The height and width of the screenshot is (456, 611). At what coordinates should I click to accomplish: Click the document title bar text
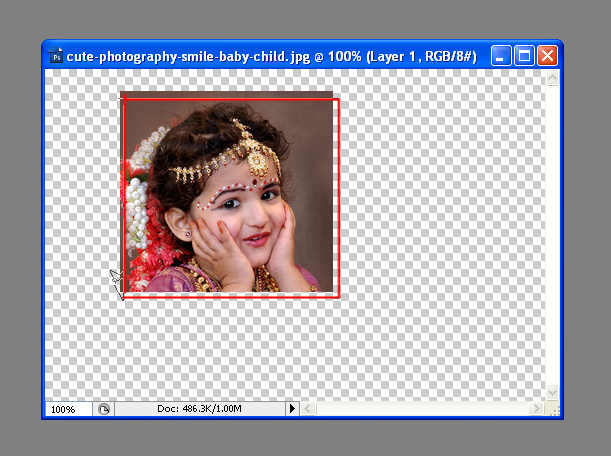click(x=270, y=56)
